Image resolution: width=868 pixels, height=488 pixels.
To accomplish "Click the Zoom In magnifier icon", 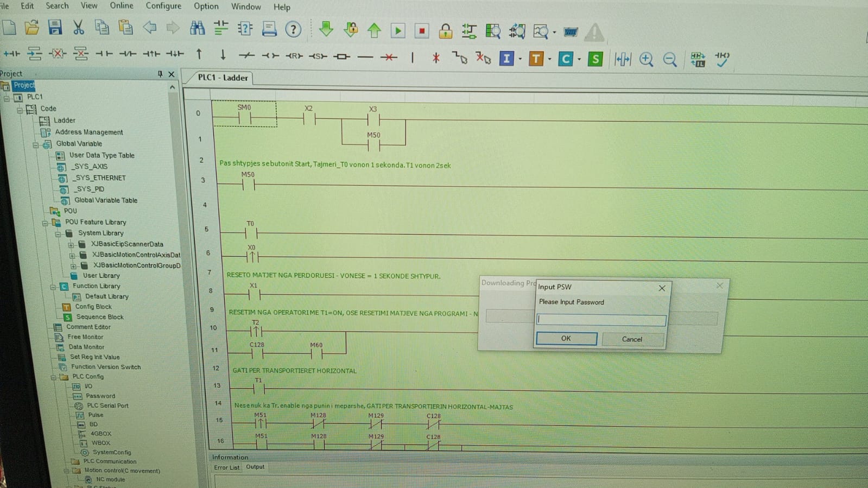I will [645, 60].
